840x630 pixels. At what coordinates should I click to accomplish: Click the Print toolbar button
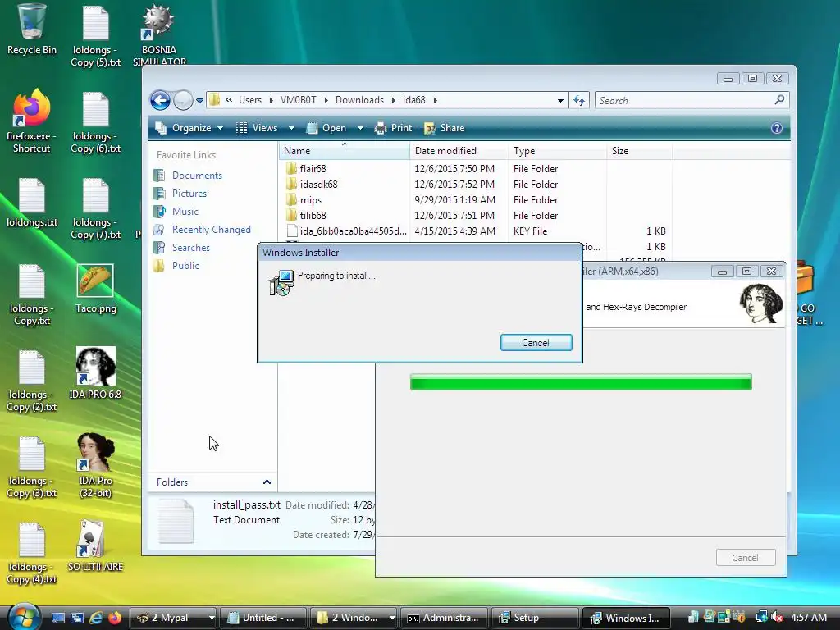click(x=393, y=128)
